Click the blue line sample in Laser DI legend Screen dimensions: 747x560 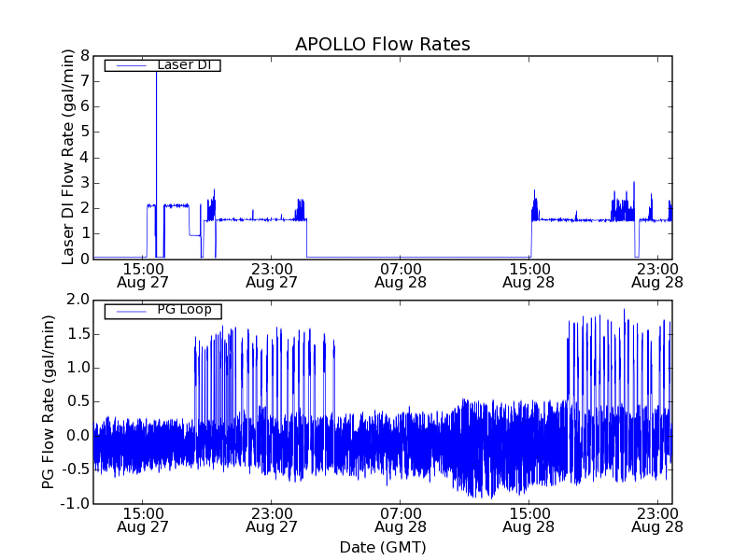(x=131, y=65)
